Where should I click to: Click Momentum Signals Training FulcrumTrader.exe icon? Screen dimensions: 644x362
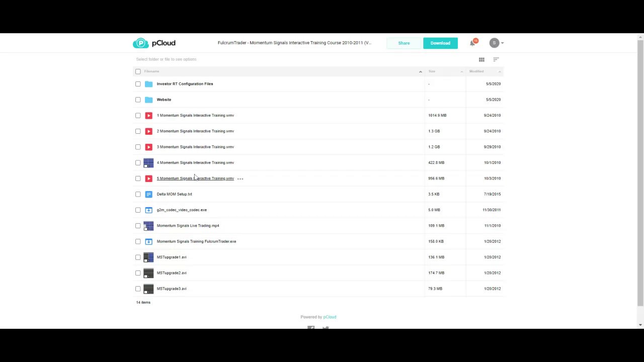[x=148, y=241]
